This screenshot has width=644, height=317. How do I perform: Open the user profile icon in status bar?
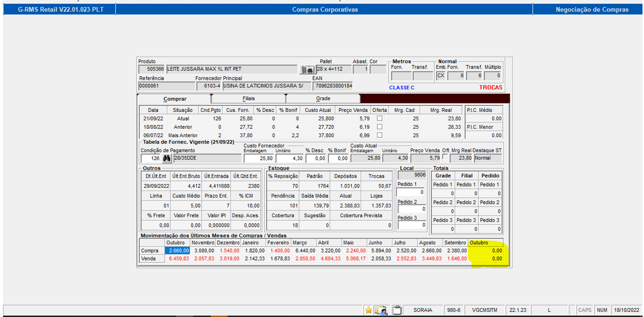382,310
